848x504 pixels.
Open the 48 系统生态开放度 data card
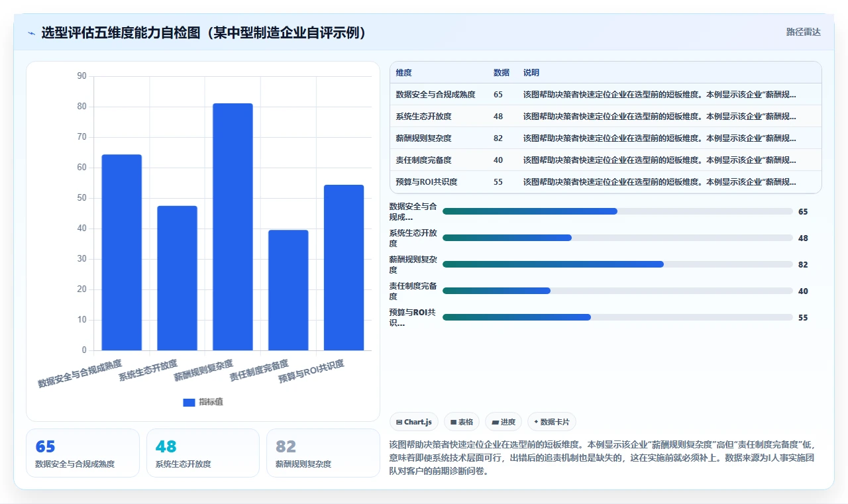point(203,453)
